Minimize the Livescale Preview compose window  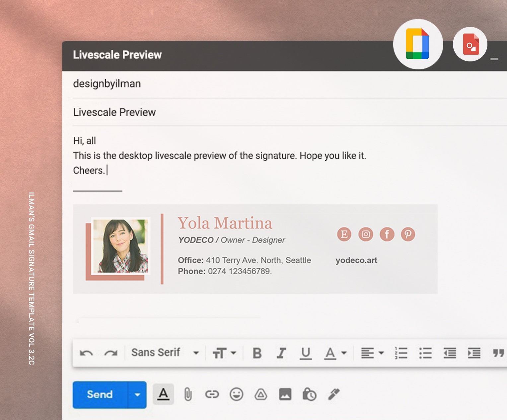pos(494,59)
